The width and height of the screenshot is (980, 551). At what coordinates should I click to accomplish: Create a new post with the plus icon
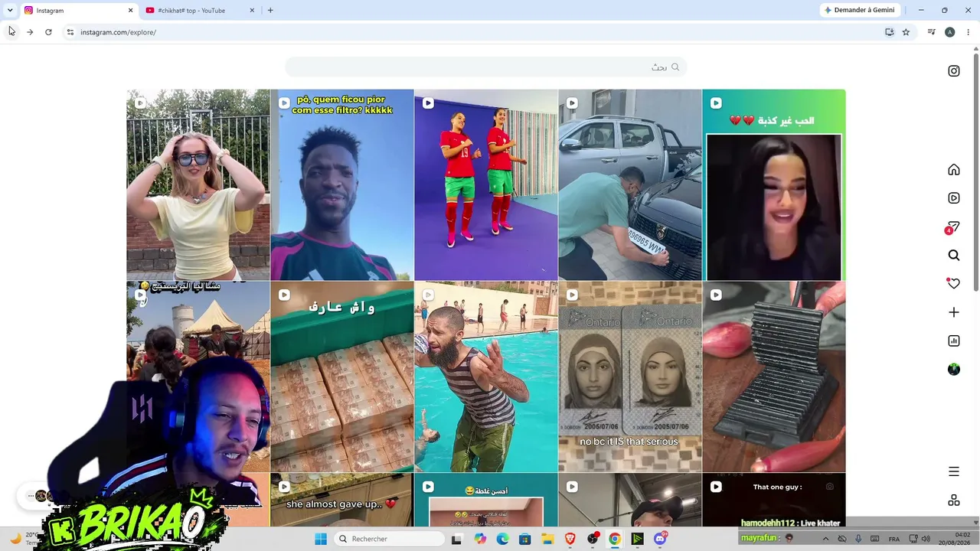pos(953,312)
